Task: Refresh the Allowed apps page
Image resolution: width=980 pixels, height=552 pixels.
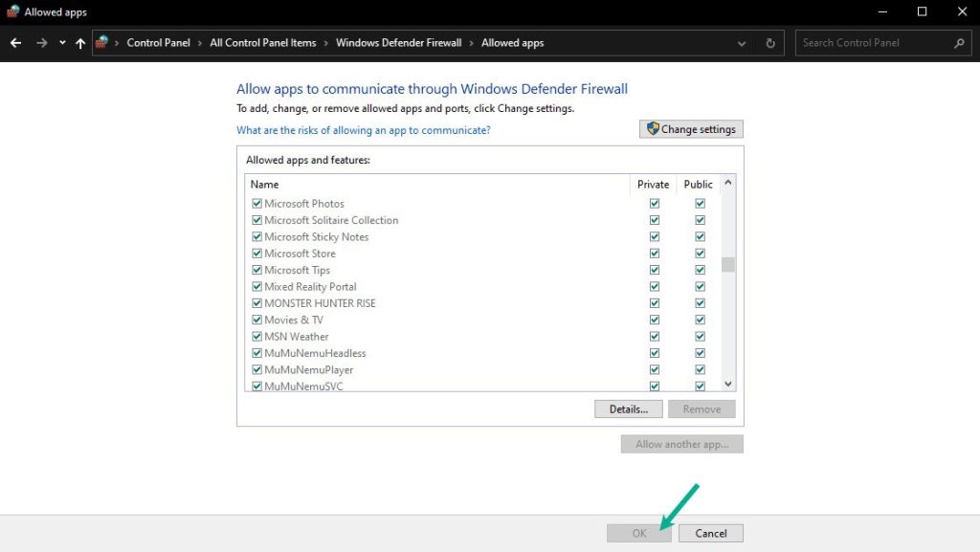Action: 770,43
